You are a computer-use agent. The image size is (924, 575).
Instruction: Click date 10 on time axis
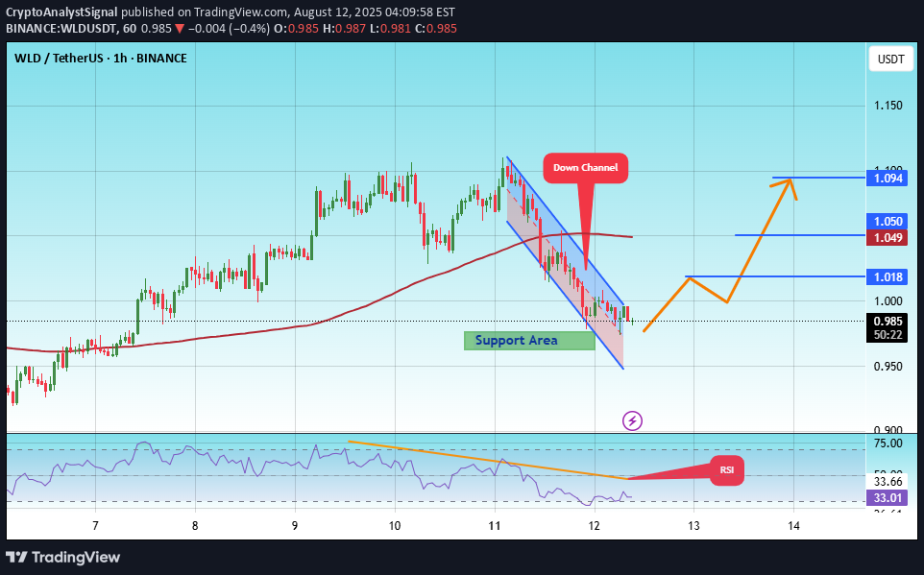[395, 525]
